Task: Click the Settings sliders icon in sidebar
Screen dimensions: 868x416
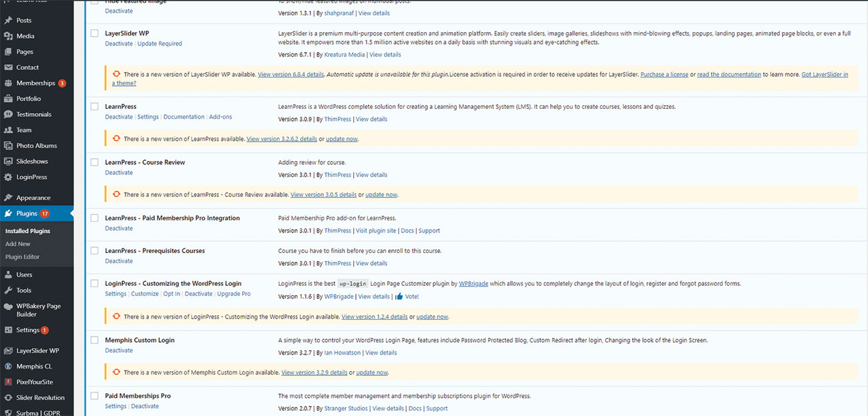Action: tap(8, 330)
